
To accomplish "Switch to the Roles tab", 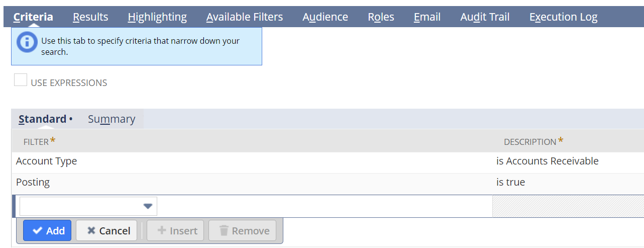I will (381, 17).
